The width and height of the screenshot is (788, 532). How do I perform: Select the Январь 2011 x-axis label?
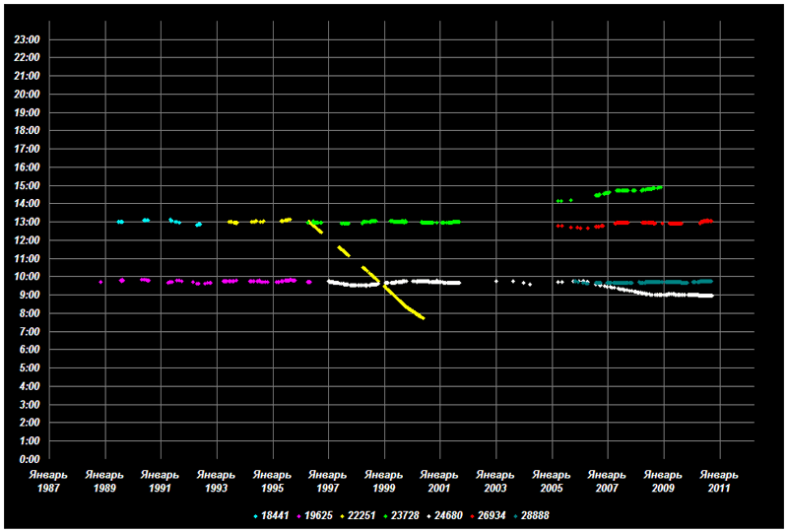click(x=720, y=482)
